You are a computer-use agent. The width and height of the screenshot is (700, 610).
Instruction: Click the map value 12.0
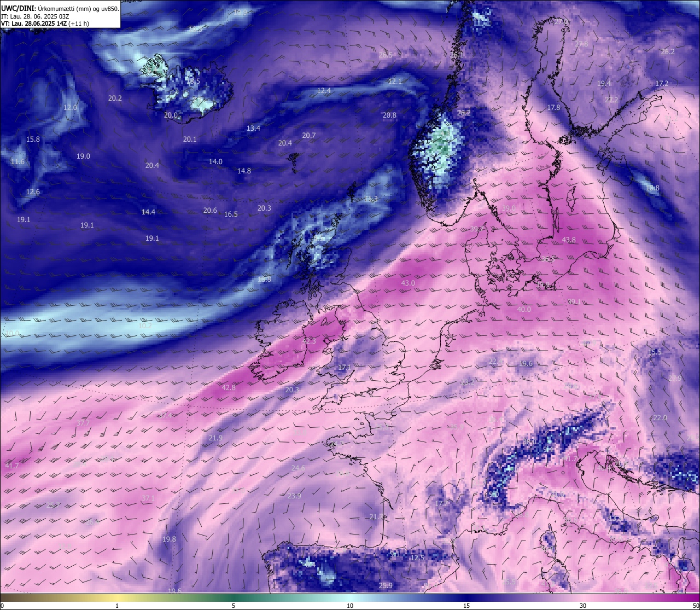(x=71, y=108)
